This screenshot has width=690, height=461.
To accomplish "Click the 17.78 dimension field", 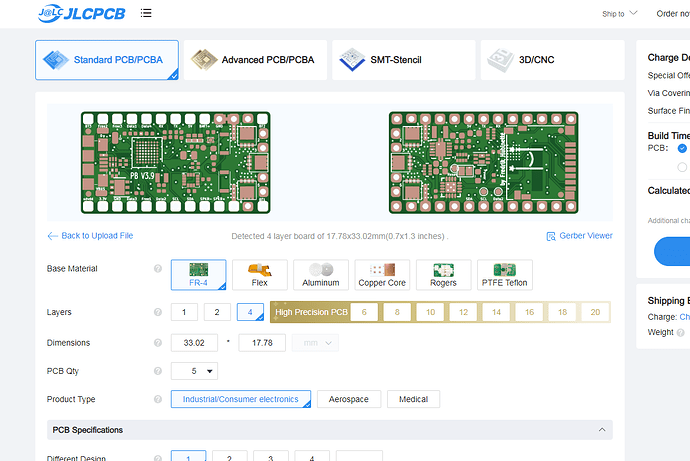I will tap(262, 343).
